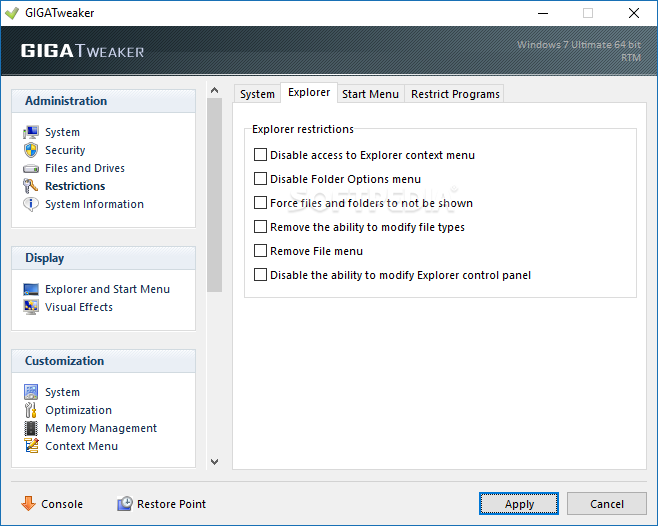
Task: Switch to the System tab
Action: coord(257,94)
